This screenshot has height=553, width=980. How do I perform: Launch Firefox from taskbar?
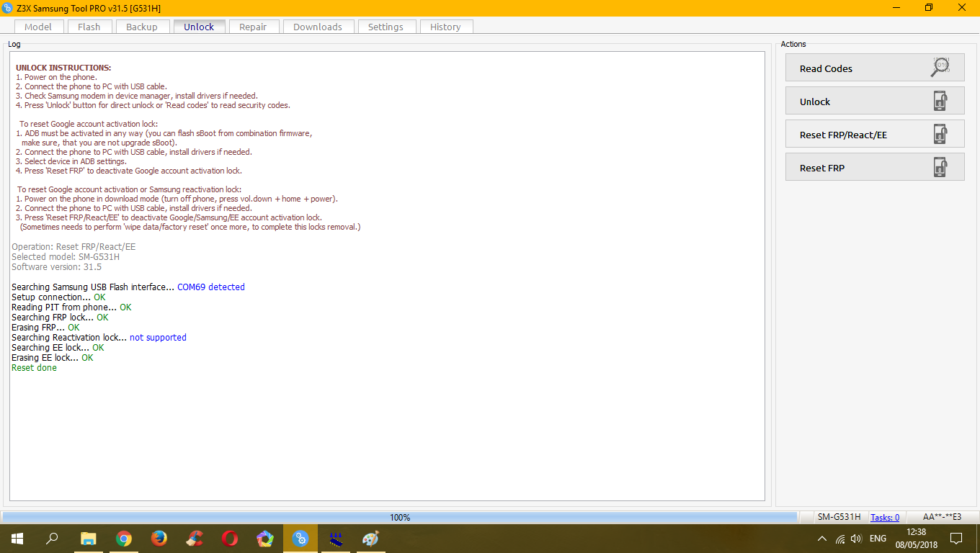159,538
